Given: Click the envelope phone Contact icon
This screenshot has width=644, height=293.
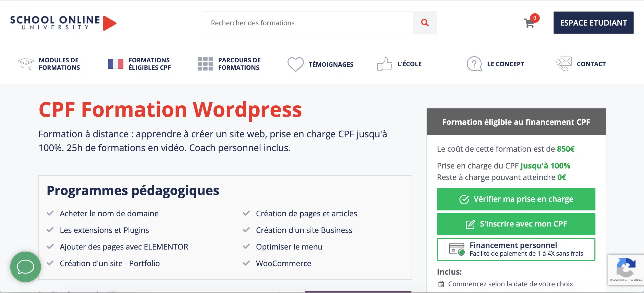Looking at the screenshot, I should [x=564, y=64].
